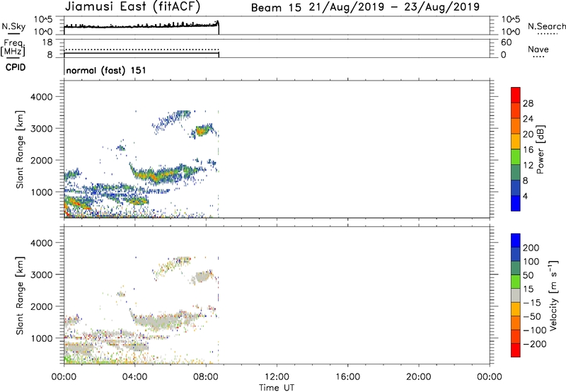Click the red bottom segment of the velocity color bar

tap(516, 350)
